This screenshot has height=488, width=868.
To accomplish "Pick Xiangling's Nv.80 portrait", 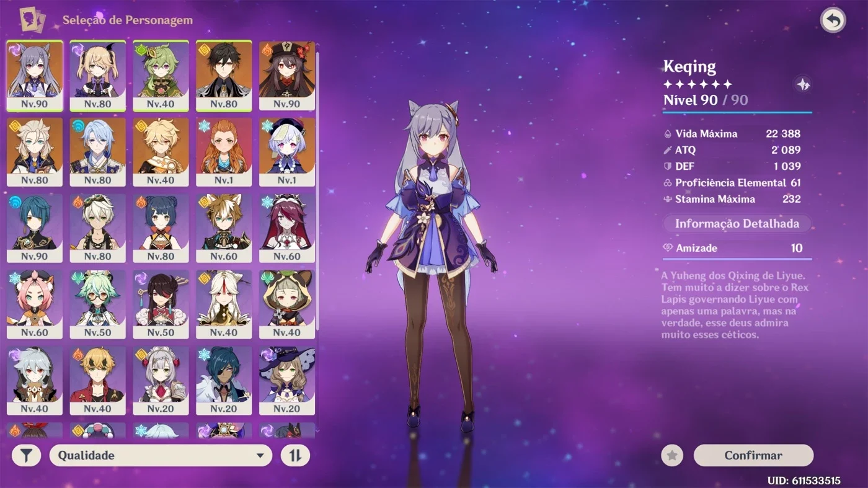I will coord(161,228).
